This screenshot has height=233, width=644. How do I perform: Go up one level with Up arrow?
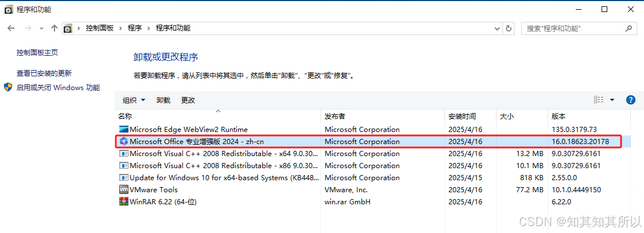click(x=54, y=28)
